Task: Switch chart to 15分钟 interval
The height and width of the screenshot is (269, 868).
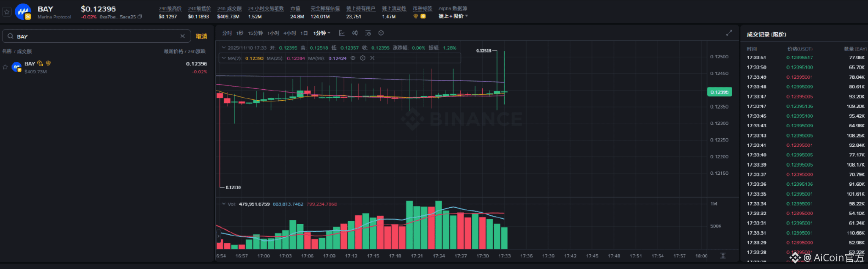Action: point(255,33)
